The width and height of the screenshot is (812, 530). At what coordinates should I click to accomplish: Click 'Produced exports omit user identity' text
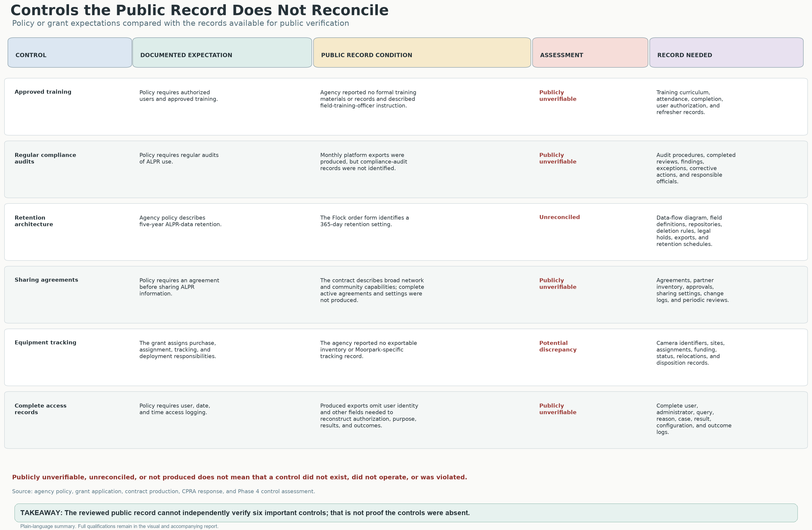click(x=369, y=415)
